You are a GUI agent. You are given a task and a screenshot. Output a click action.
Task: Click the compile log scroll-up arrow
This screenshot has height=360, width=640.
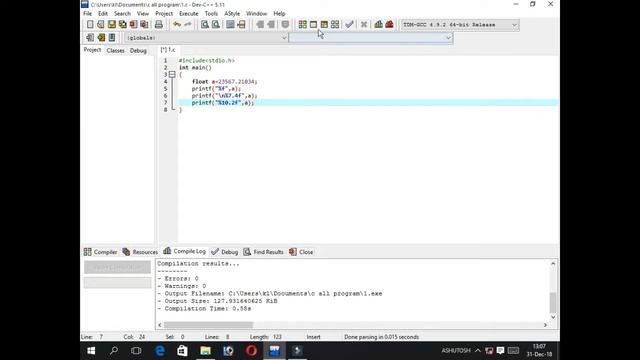point(553,264)
